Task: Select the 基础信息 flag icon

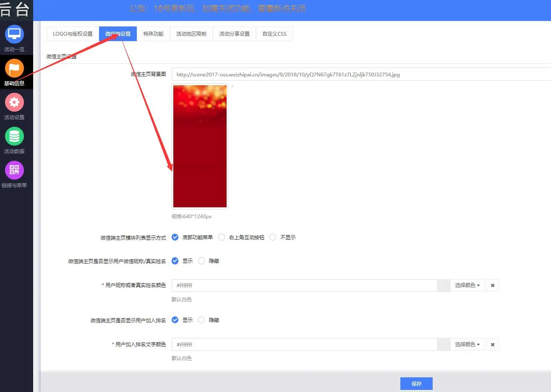Action: click(x=14, y=68)
